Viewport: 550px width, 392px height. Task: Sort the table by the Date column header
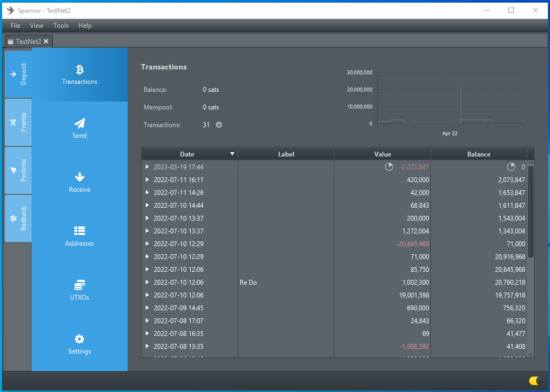coord(190,154)
